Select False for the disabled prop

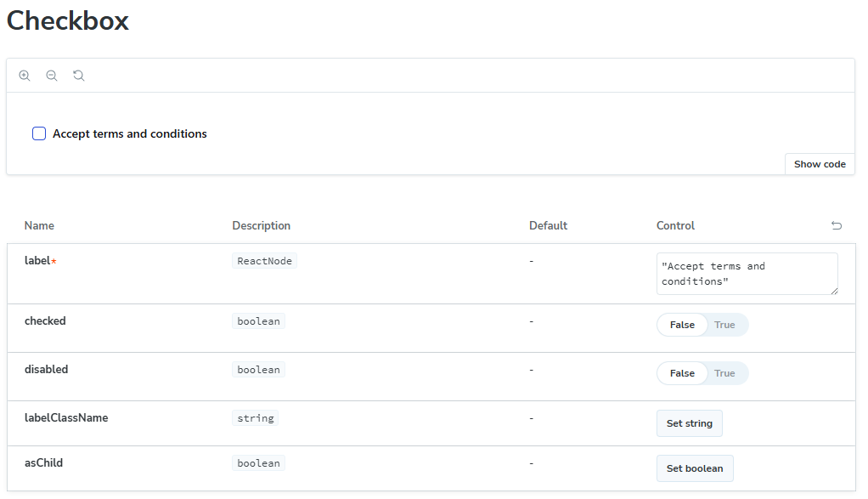682,373
